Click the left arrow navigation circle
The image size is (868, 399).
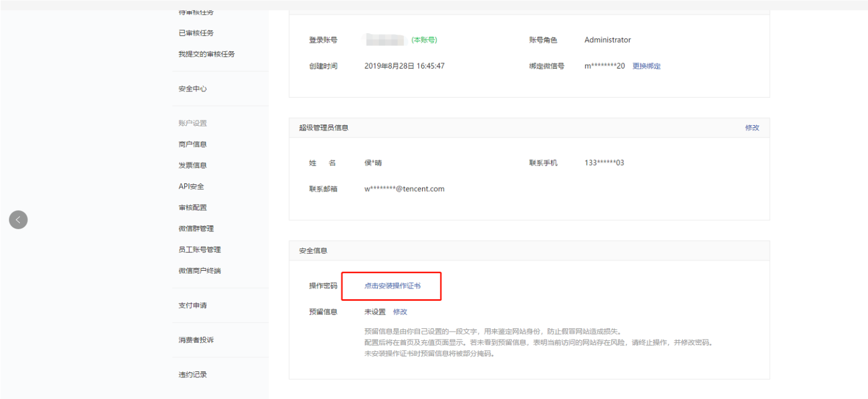[18, 220]
